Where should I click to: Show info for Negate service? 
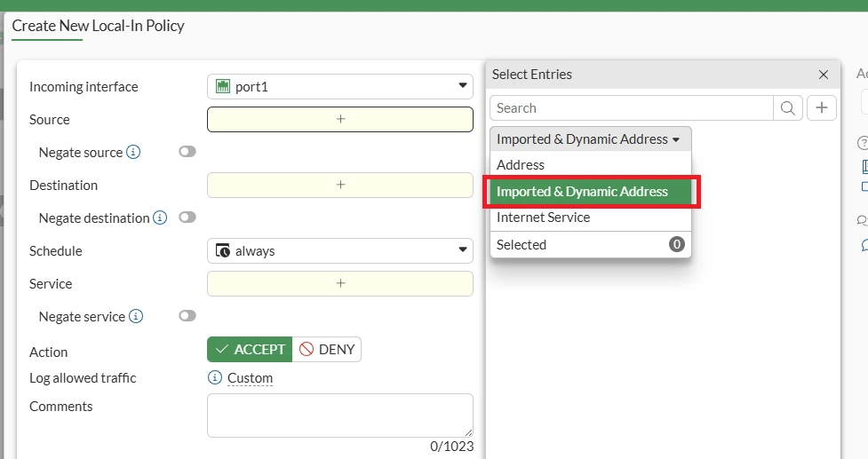click(136, 316)
